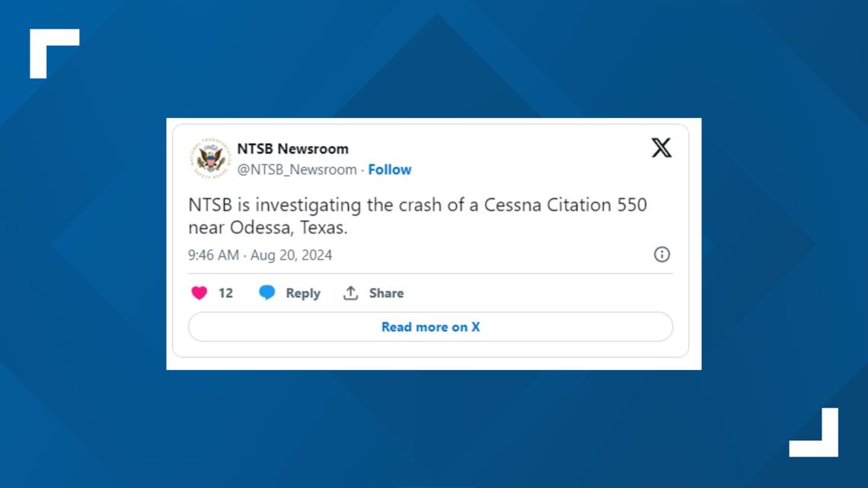Open the 9:46 AM Aug 20, 2024 timestamp

click(x=260, y=255)
